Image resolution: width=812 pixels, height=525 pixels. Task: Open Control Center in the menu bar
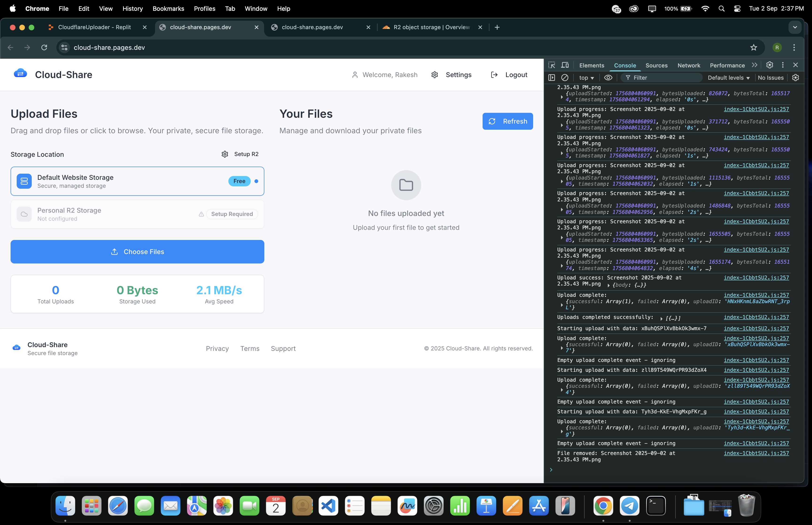coord(737,8)
